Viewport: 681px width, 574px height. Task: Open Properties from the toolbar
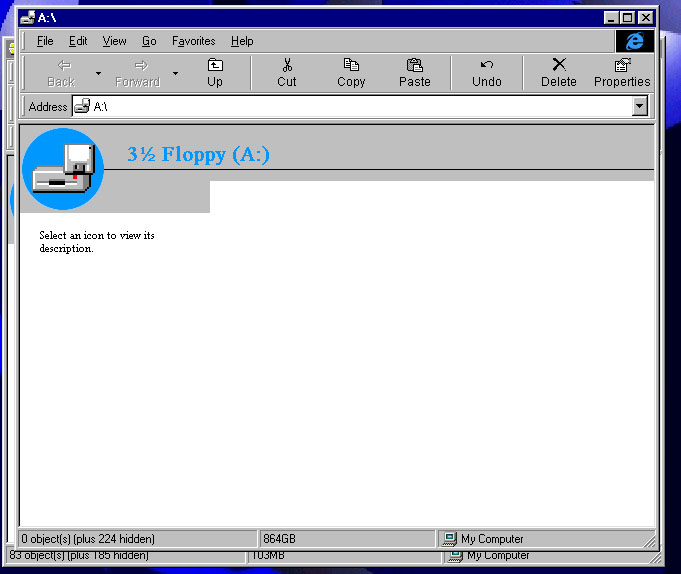click(622, 73)
